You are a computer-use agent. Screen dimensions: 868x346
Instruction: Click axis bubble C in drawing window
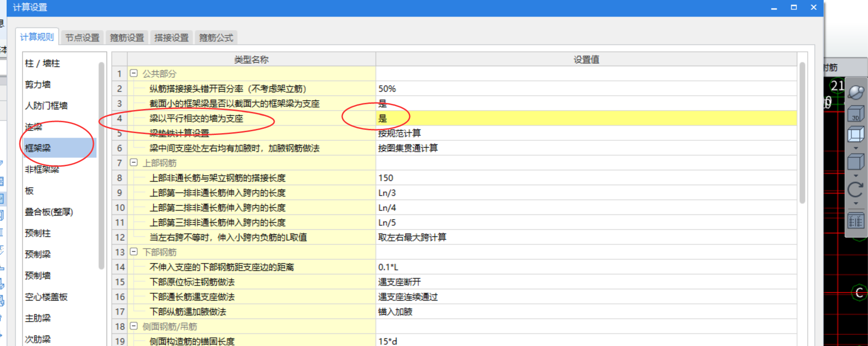[x=859, y=293]
